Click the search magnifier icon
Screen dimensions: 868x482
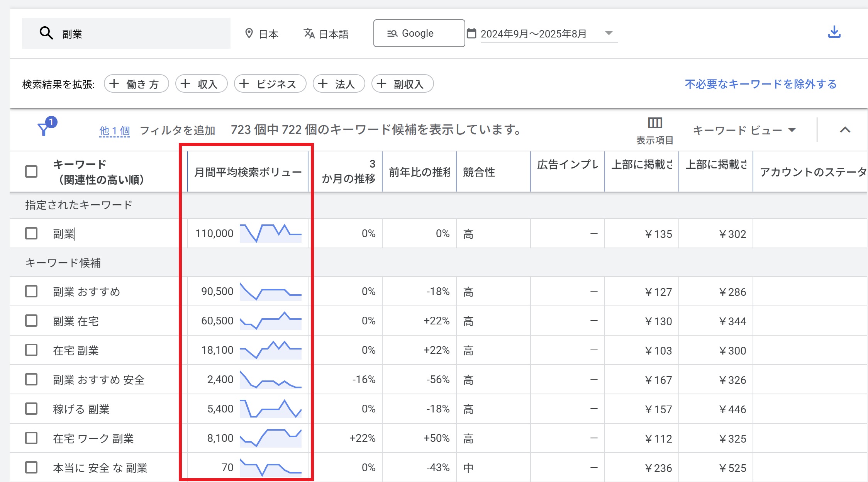[46, 33]
